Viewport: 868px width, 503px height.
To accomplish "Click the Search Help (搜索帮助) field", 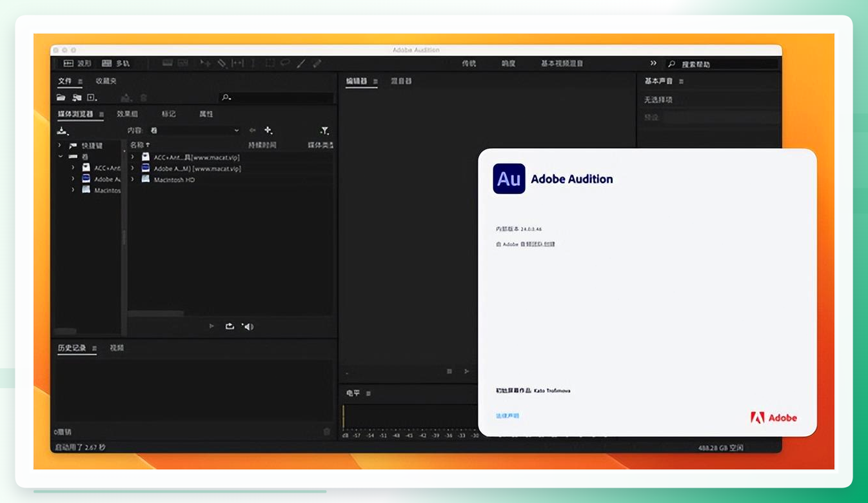I will 722,64.
